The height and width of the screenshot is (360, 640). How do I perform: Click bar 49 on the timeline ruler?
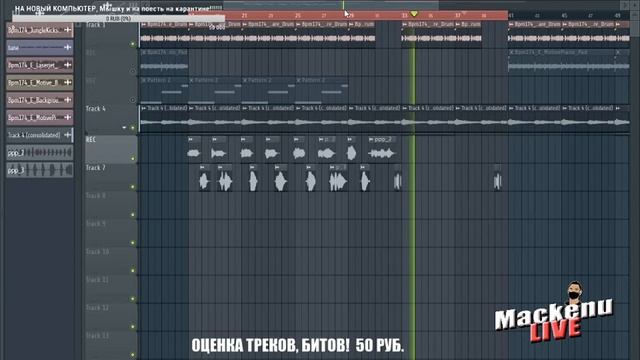(618, 16)
